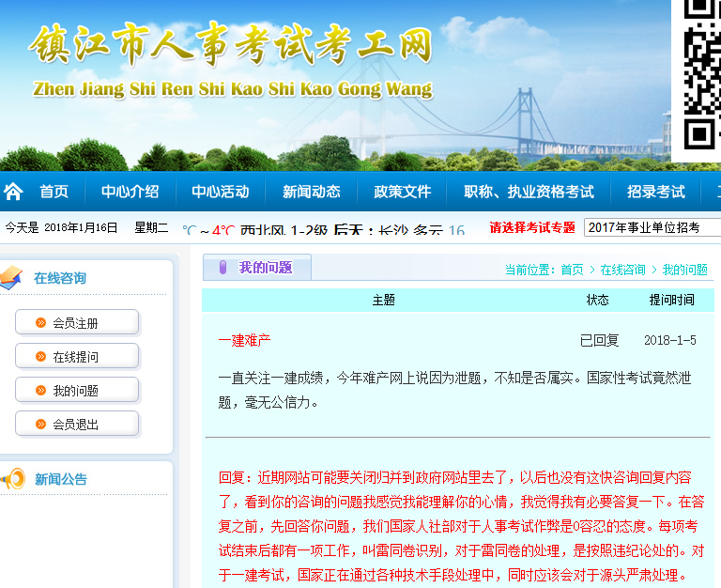Open the 一建难产 question topic

(244, 340)
